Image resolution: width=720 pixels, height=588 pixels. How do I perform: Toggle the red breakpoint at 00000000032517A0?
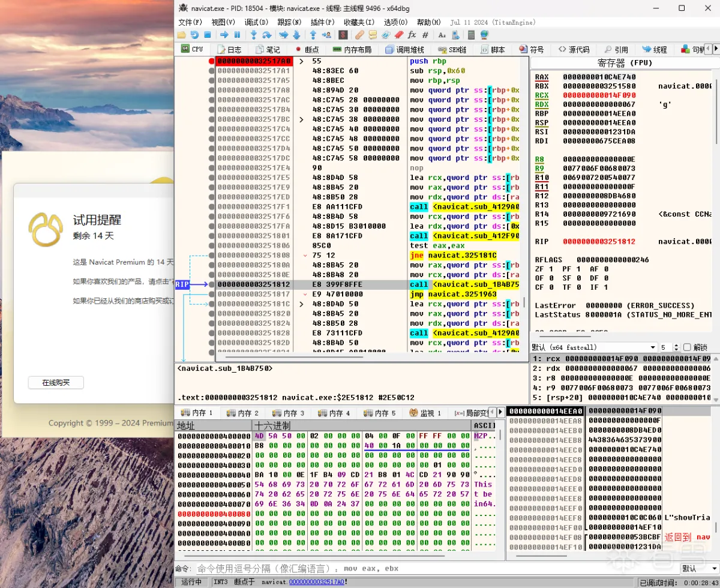pos(211,61)
